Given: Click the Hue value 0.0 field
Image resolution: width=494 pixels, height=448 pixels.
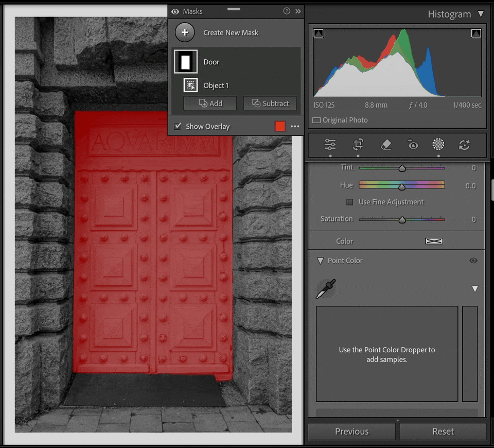Looking at the screenshot, I should tap(470, 186).
